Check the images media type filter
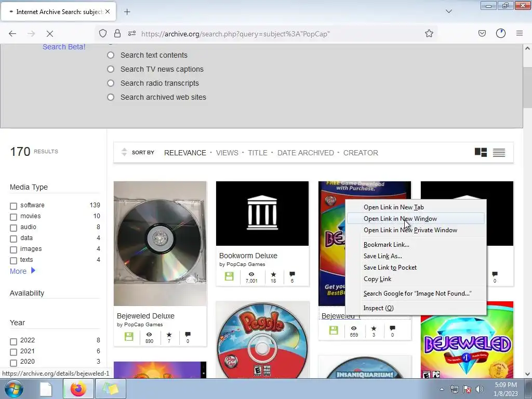Image resolution: width=532 pixels, height=399 pixels. coord(14,250)
